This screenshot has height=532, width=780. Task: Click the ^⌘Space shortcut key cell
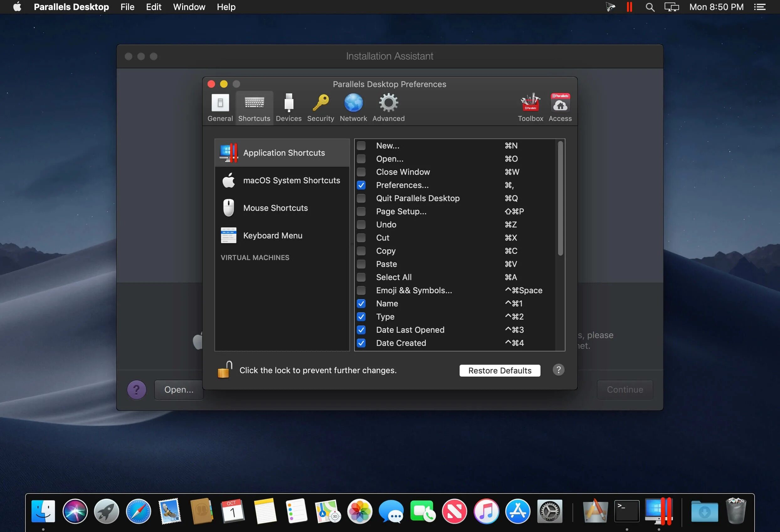click(x=524, y=290)
